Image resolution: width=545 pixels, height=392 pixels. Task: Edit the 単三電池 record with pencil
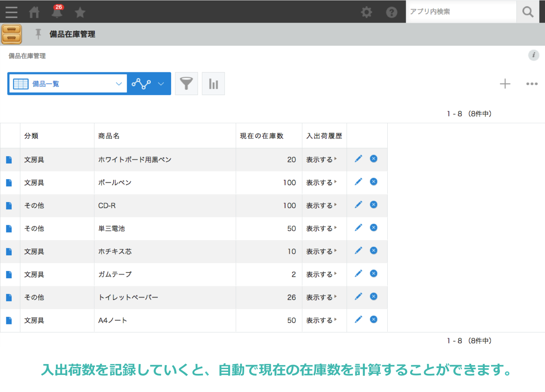pos(358,227)
